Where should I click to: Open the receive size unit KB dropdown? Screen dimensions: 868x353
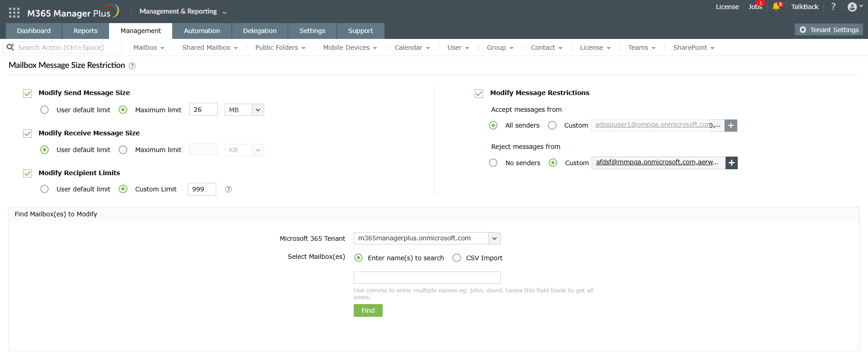244,150
